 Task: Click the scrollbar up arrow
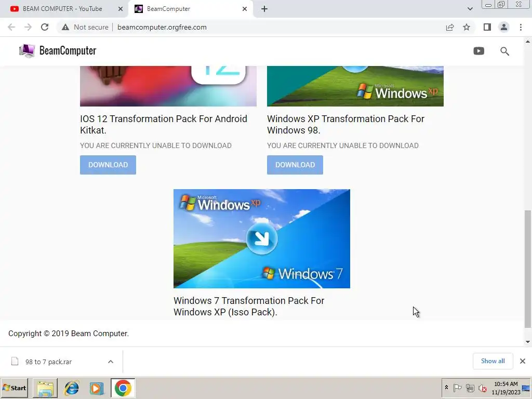(x=528, y=42)
